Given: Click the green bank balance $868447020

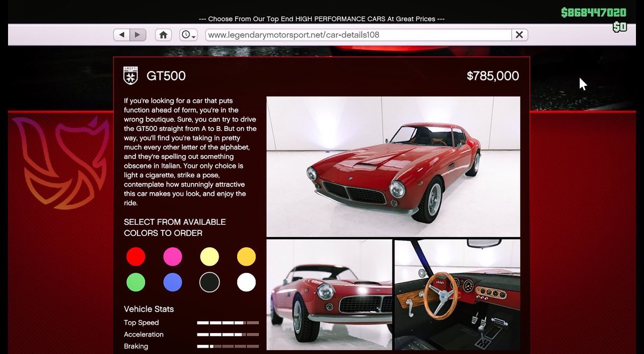Looking at the screenshot, I should [x=594, y=12].
